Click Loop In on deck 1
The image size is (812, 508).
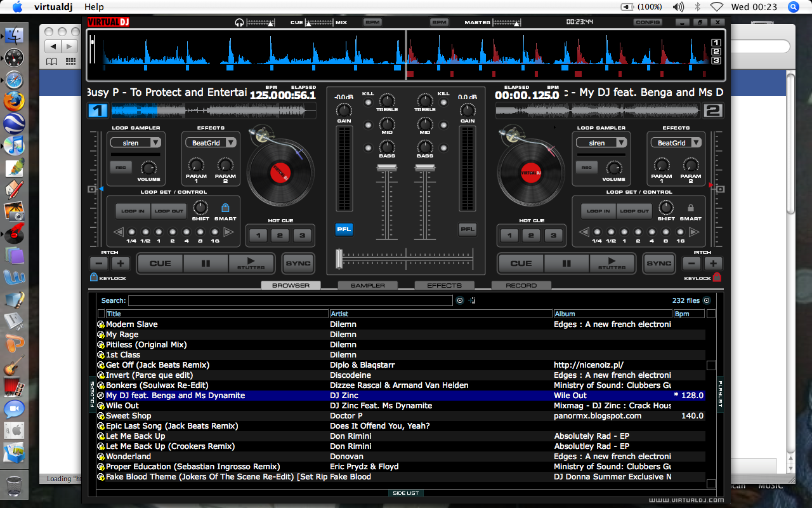(x=133, y=211)
